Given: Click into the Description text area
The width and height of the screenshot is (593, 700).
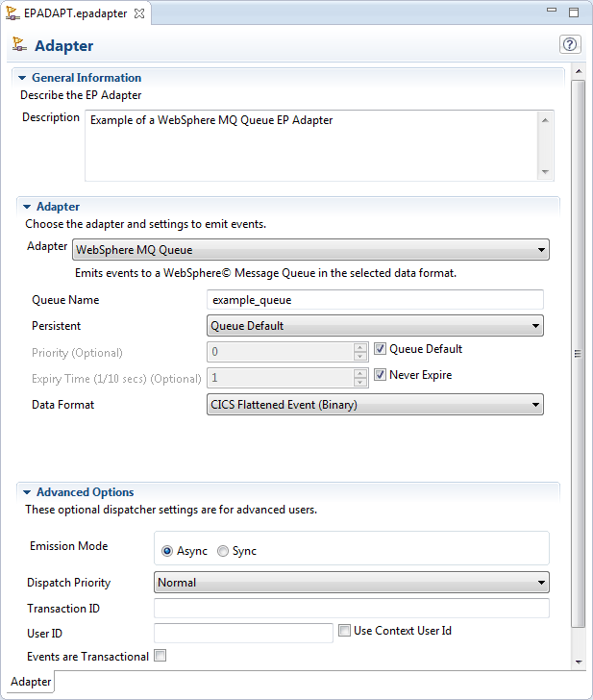Looking at the screenshot, I should pos(311,145).
